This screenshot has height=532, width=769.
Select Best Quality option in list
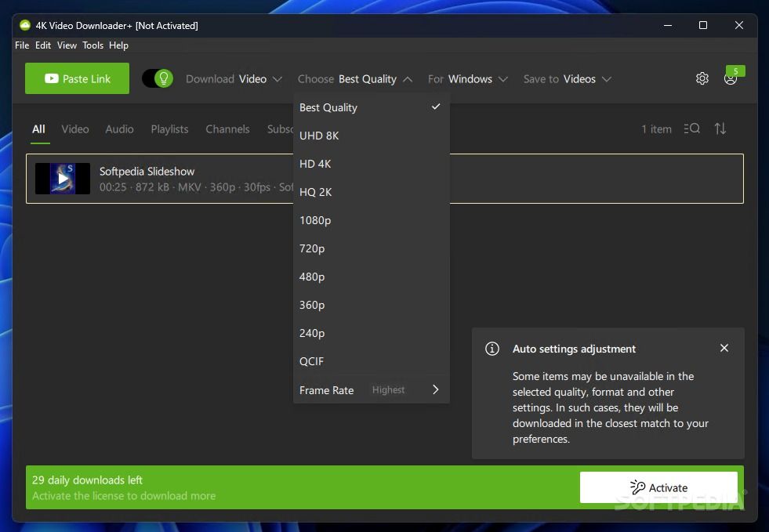[x=372, y=107]
